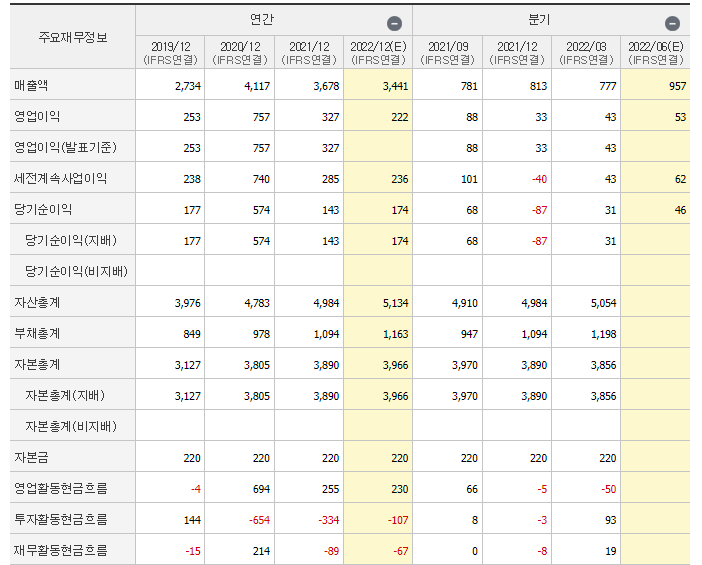The image size is (702, 565).
Task: Click the 2022/03 quarterly column header
Action: [586, 52]
